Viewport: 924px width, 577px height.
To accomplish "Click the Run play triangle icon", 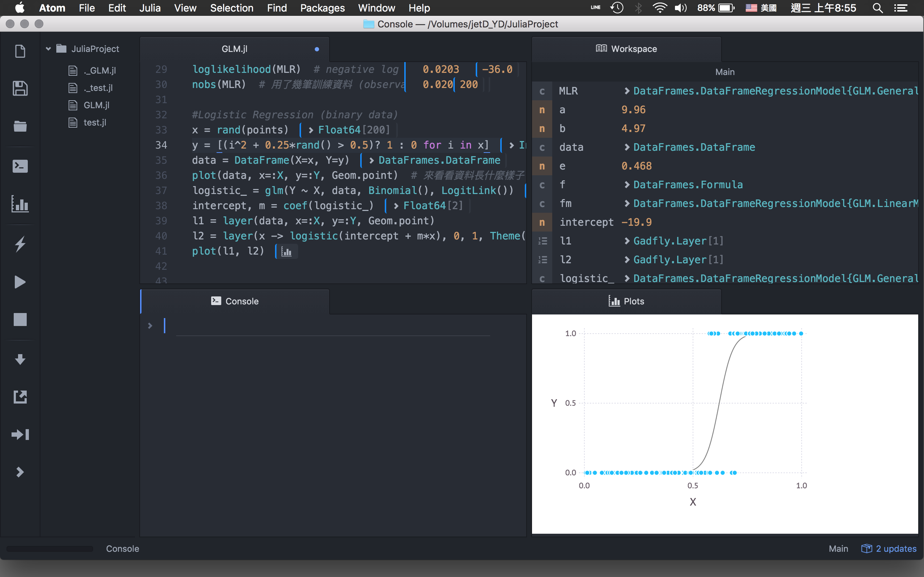I will click(x=20, y=282).
